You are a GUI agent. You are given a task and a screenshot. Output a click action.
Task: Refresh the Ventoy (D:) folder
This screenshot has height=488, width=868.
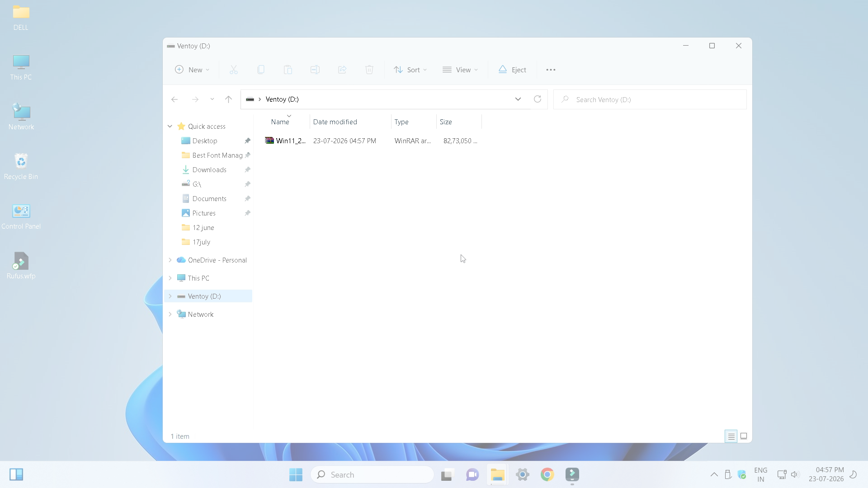coord(538,99)
